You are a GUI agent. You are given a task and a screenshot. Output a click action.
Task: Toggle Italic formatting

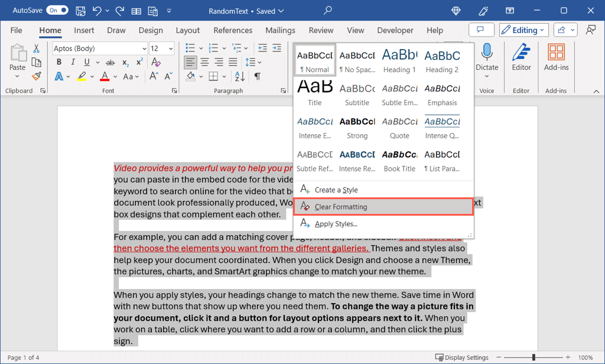(73, 63)
